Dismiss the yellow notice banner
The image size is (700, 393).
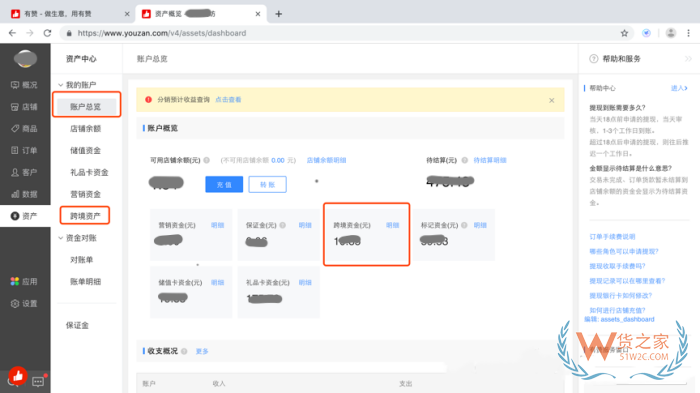click(552, 100)
